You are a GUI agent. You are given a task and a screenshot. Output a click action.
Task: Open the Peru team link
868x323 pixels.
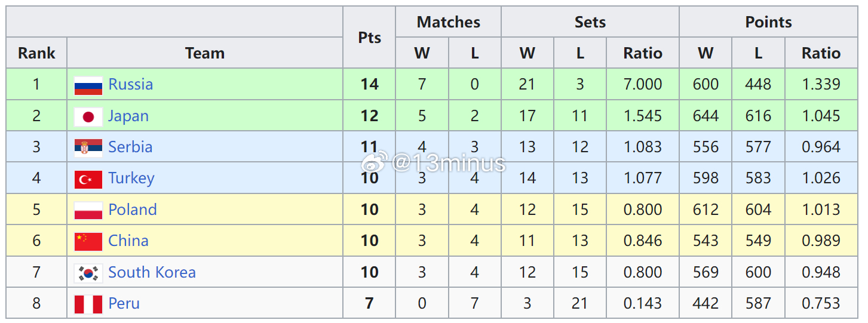[x=124, y=304]
